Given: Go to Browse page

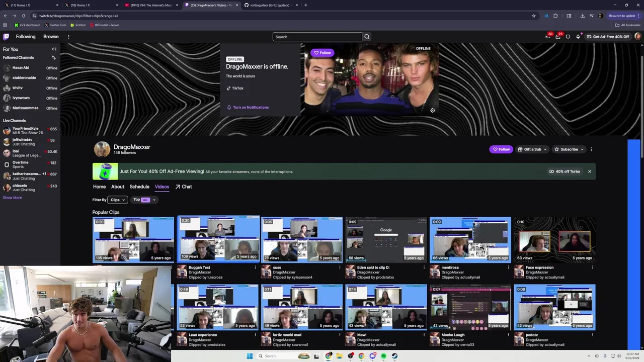Looking at the screenshot, I should click(51, 37).
